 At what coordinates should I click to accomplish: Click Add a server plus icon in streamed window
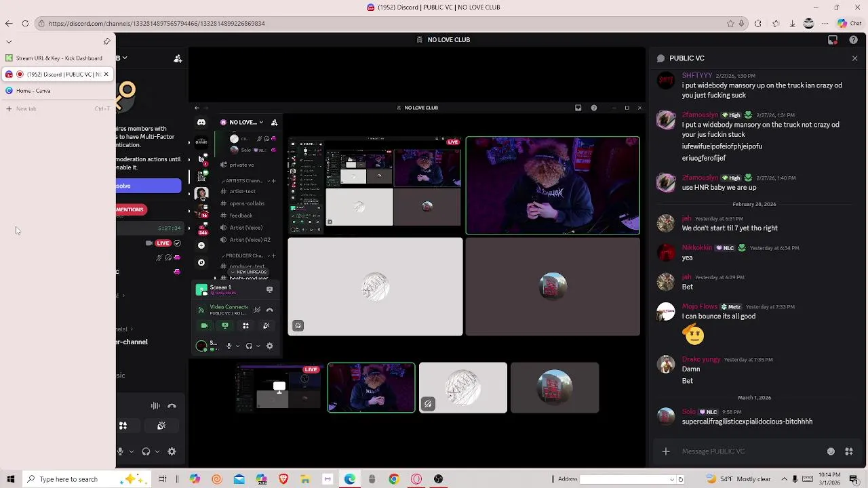[201, 245]
